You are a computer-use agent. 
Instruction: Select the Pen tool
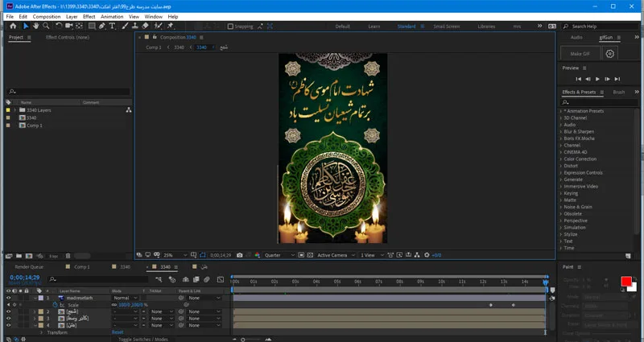pyautogui.click(x=102, y=26)
